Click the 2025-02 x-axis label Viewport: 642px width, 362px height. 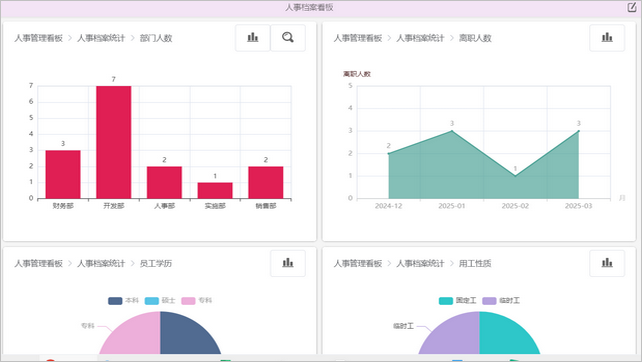pyautogui.click(x=515, y=206)
